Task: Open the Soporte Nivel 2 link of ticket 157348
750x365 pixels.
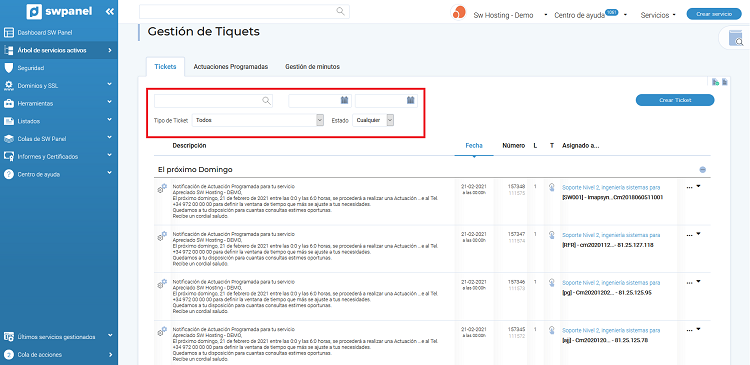Action: pos(611,188)
